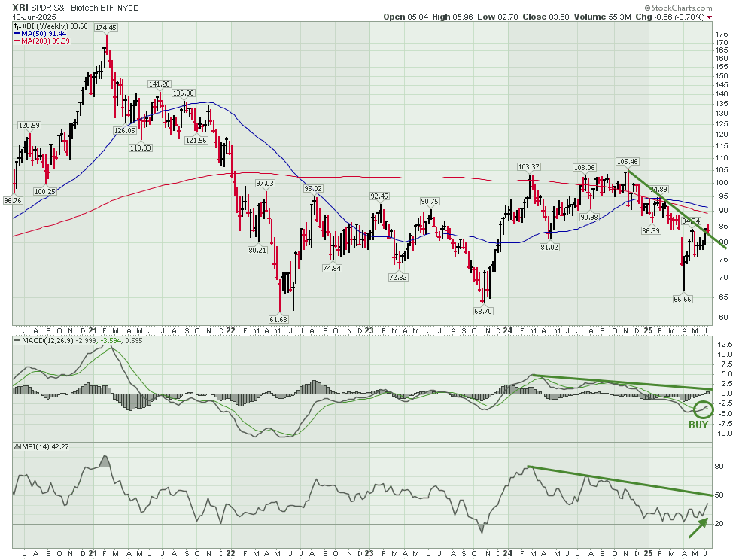Click the 20 tick on the MFI axis
745x560 pixels.
(719, 524)
